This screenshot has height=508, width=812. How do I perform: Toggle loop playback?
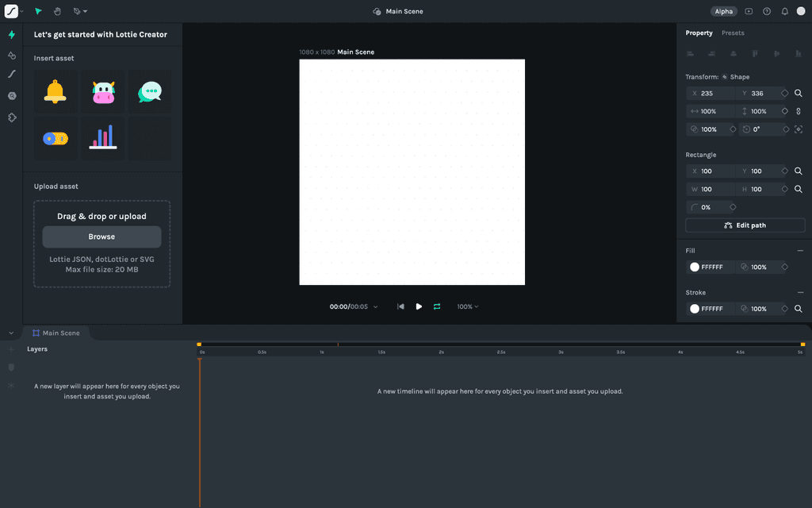click(x=437, y=306)
